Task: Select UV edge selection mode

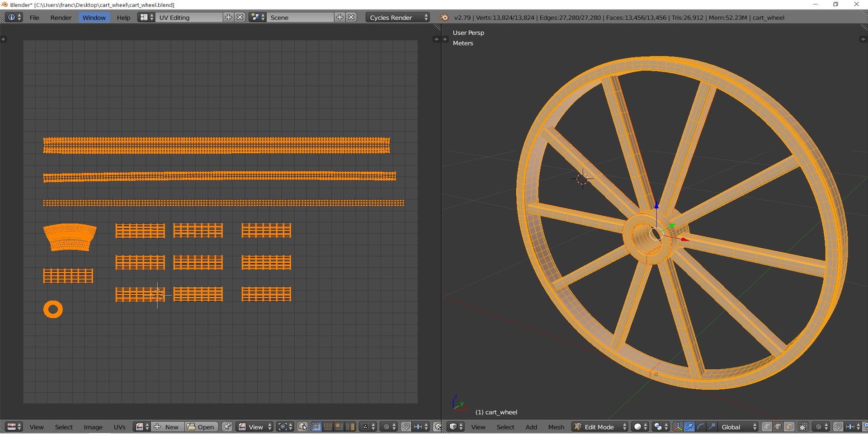Action: (x=328, y=427)
